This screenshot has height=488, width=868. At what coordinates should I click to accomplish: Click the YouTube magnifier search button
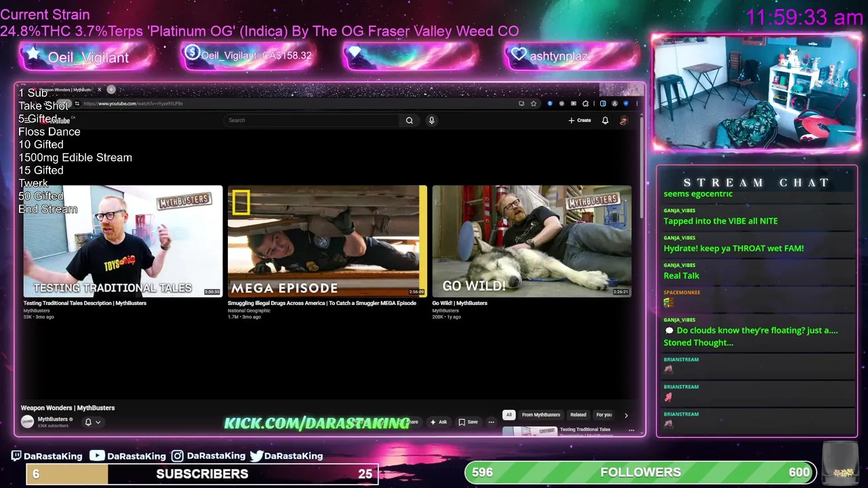[410, 120]
